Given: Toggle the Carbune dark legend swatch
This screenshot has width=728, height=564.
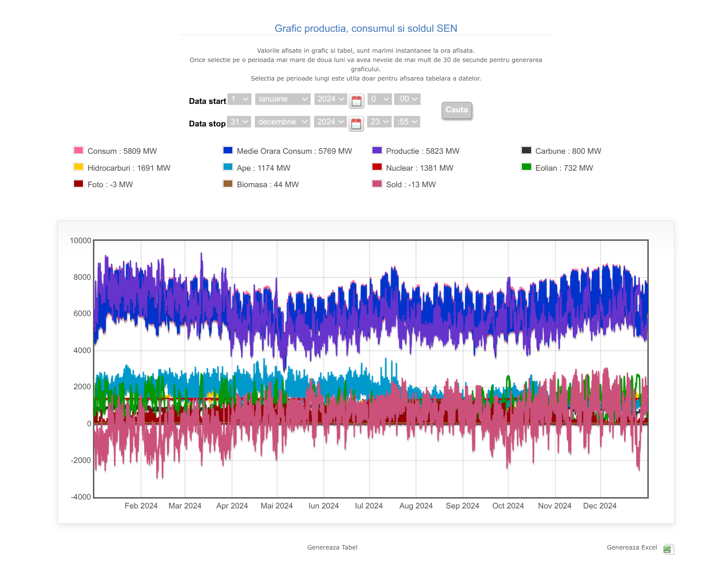Looking at the screenshot, I should point(526,151).
